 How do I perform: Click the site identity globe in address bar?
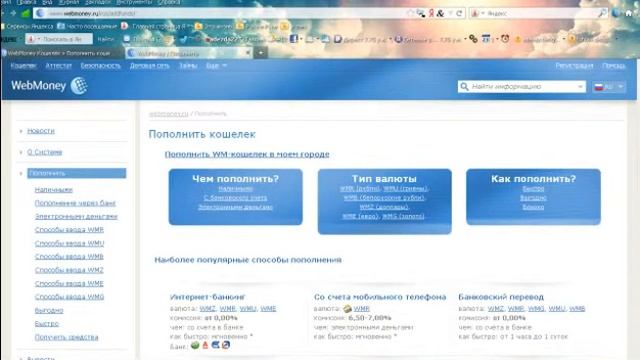(x=40, y=13)
